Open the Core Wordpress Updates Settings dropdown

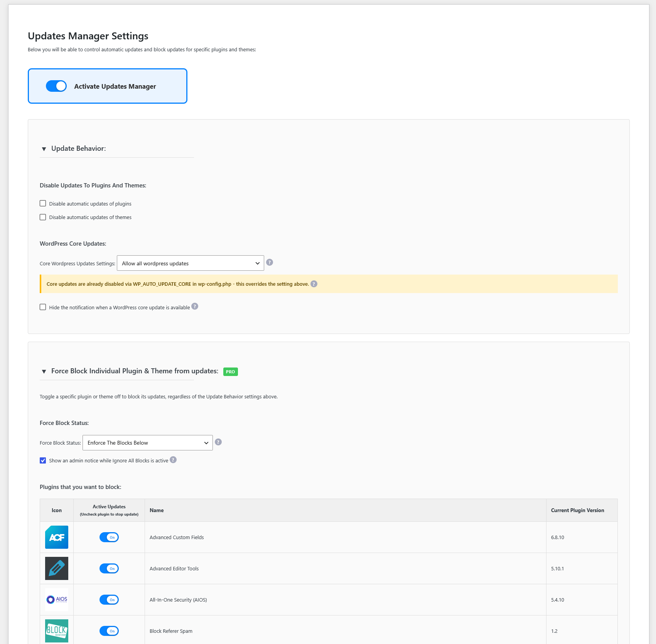click(x=191, y=263)
